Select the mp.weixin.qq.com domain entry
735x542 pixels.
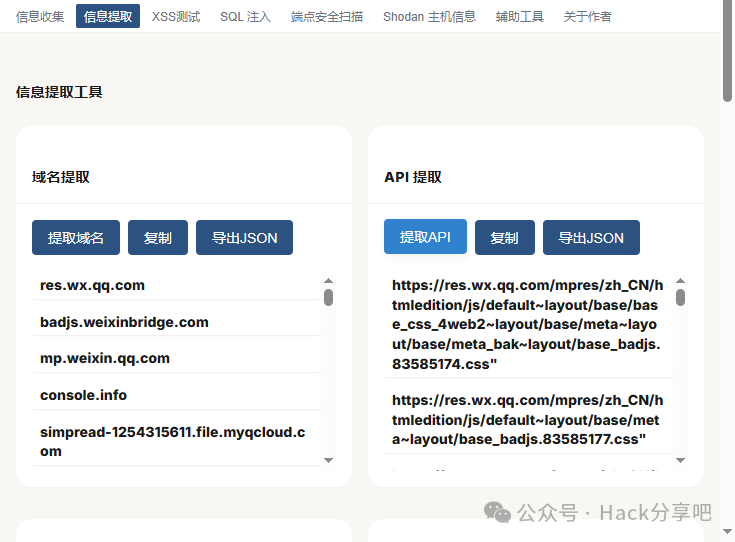click(x=176, y=359)
